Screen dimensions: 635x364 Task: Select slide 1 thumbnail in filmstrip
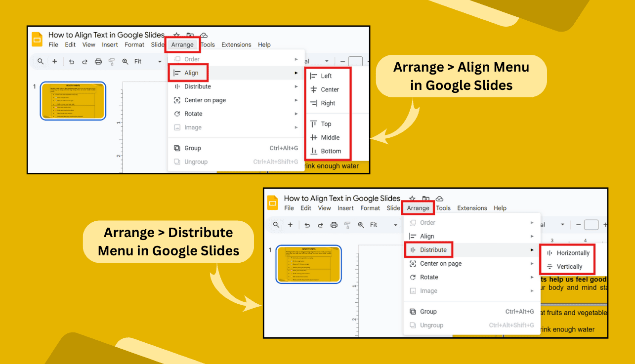pyautogui.click(x=73, y=101)
